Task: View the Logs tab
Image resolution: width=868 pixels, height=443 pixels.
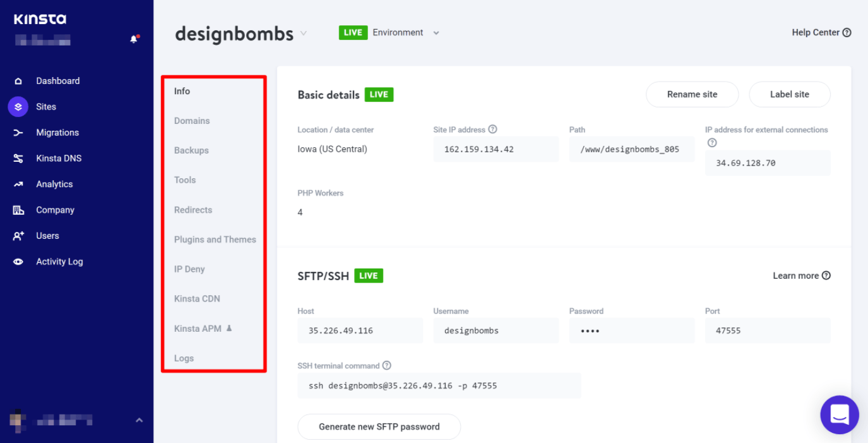Action: (x=184, y=358)
